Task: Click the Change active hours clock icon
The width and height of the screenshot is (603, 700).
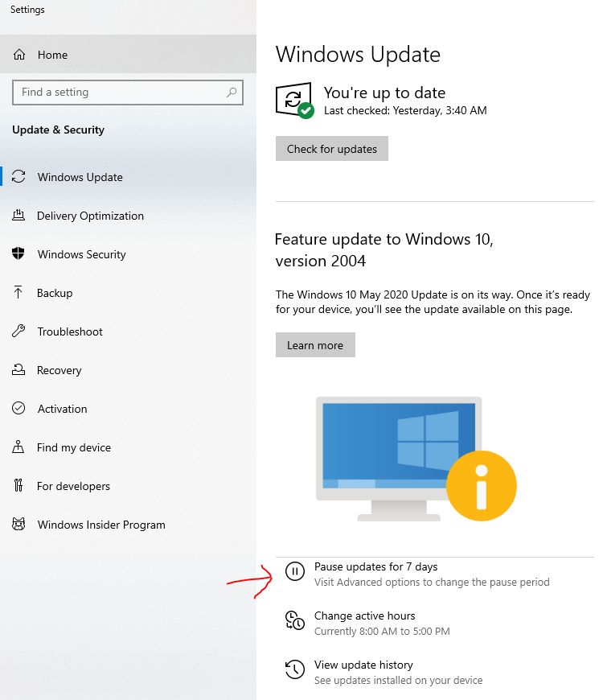Action: coord(295,621)
